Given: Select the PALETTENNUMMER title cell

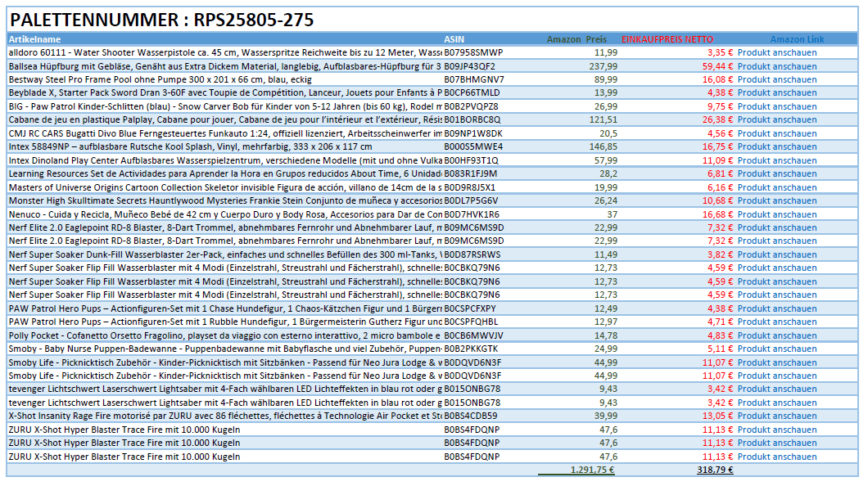Looking at the screenshot, I should point(161,20).
